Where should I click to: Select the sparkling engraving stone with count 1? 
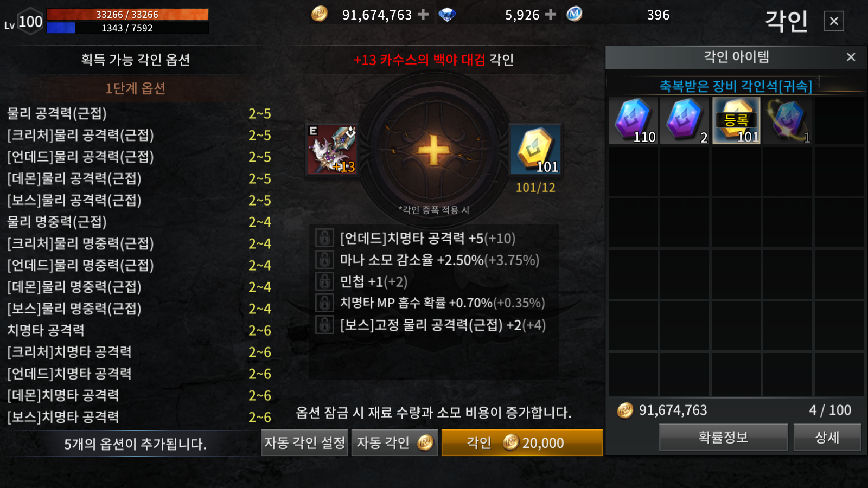788,120
